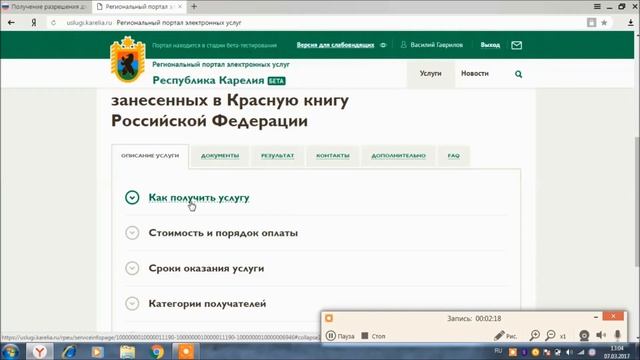Click the Karelia coat of arms logo
Image resolution: width=640 pixels, height=360 pixels.
point(128,60)
